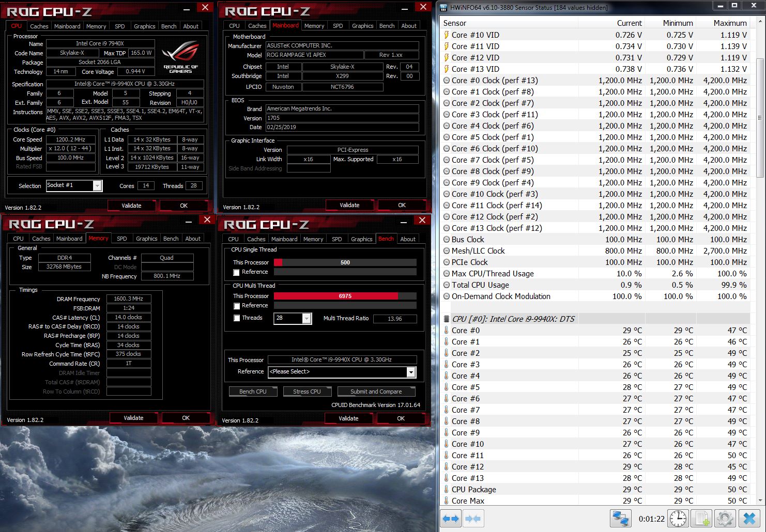Click Mesh/LLC Clock sensor icon
766x532 pixels.
(447, 251)
